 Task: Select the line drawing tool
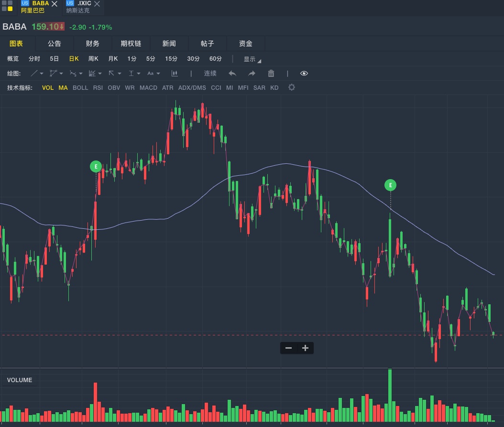tap(34, 74)
